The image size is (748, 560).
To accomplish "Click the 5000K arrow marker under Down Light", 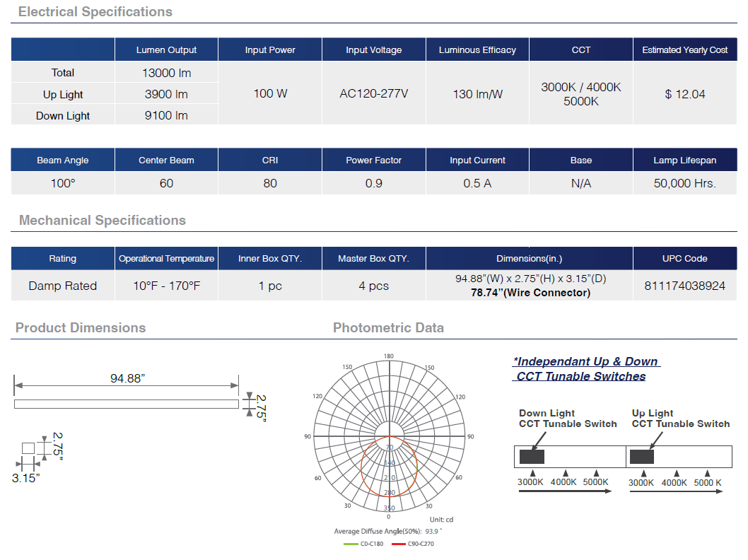I will (x=596, y=473).
